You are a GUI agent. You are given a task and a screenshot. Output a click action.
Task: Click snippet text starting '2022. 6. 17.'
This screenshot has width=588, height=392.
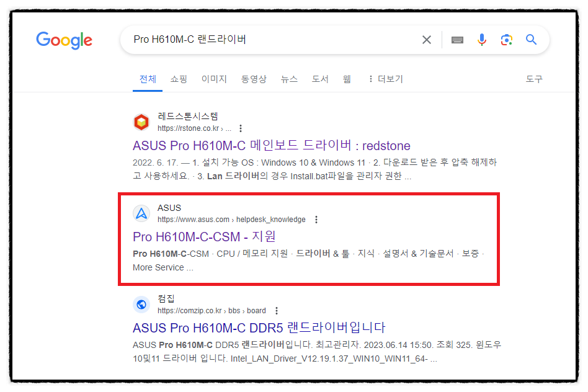click(x=314, y=169)
